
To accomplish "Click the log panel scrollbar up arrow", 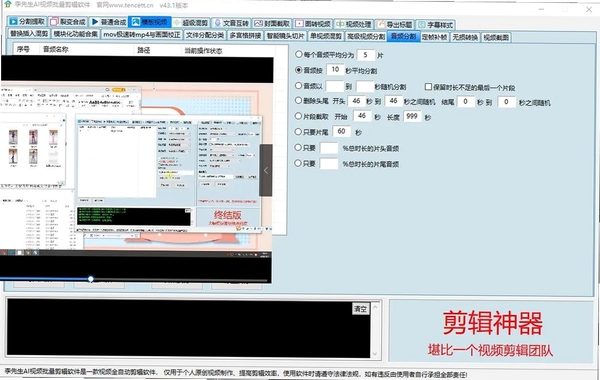I will (375, 307).
